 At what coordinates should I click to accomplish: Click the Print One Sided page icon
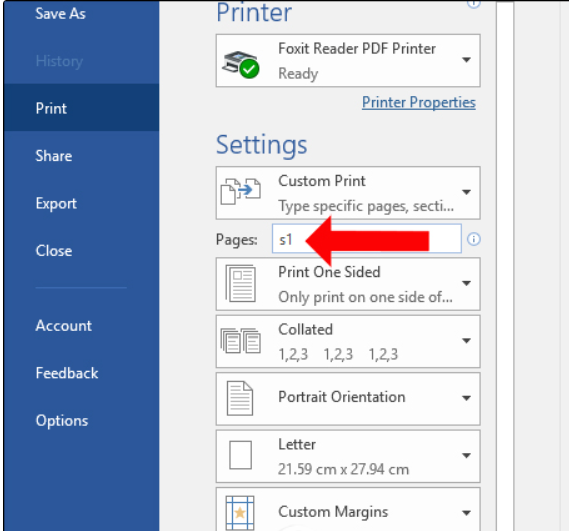click(x=241, y=283)
